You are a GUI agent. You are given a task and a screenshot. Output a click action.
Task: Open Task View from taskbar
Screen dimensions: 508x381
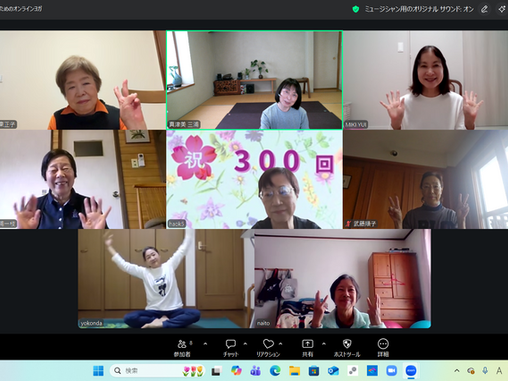click(x=216, y=371)
